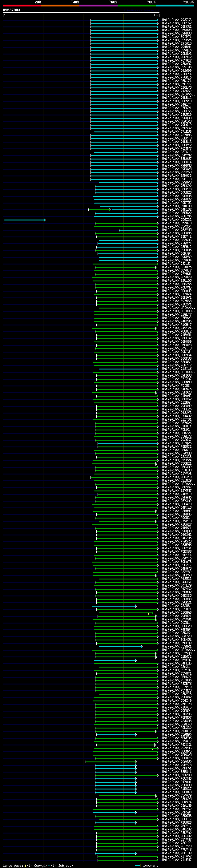Click the cyan alignment bar for C0N594
The width and height of the screenshot is (197, 868).
[115, 813]
